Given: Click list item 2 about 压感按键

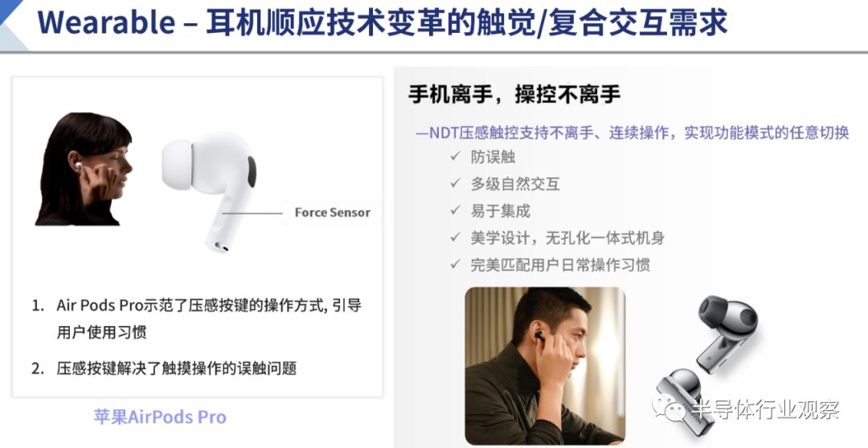Looking at the screenshot, I should 164,369.
